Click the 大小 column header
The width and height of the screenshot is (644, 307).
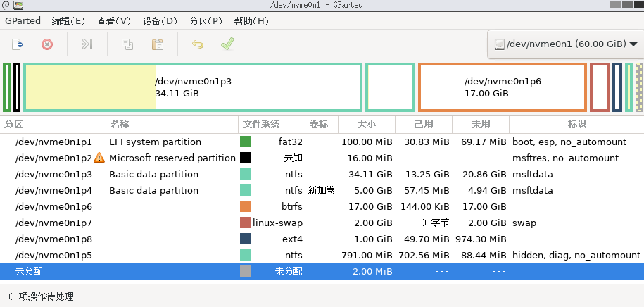point(367,124)
